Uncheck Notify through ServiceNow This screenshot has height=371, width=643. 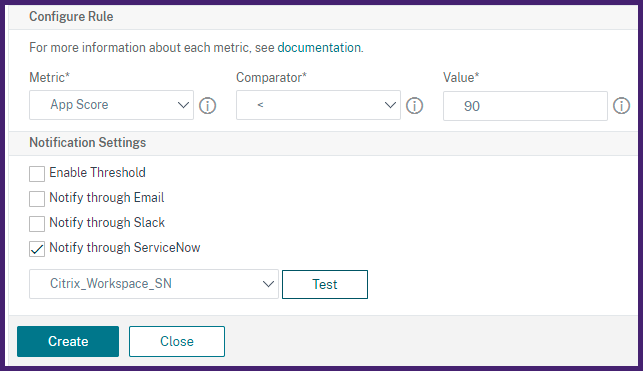pyautogui.click(x=37, y=248)
